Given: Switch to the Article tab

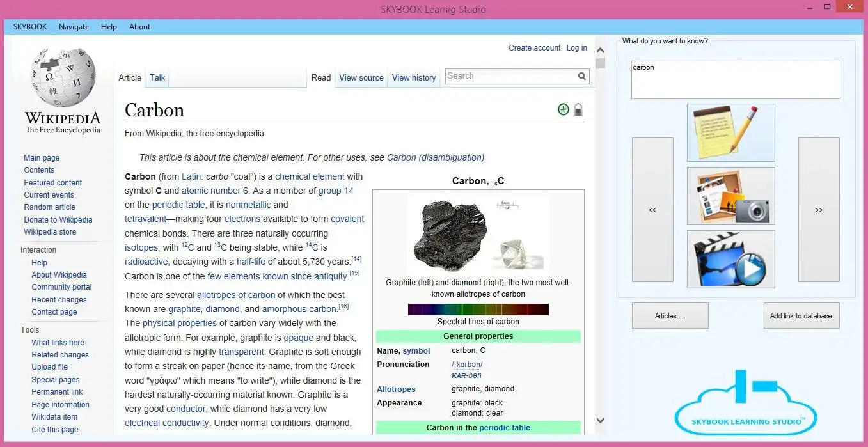Looking at the screenshot, I should tap(130, 77).
